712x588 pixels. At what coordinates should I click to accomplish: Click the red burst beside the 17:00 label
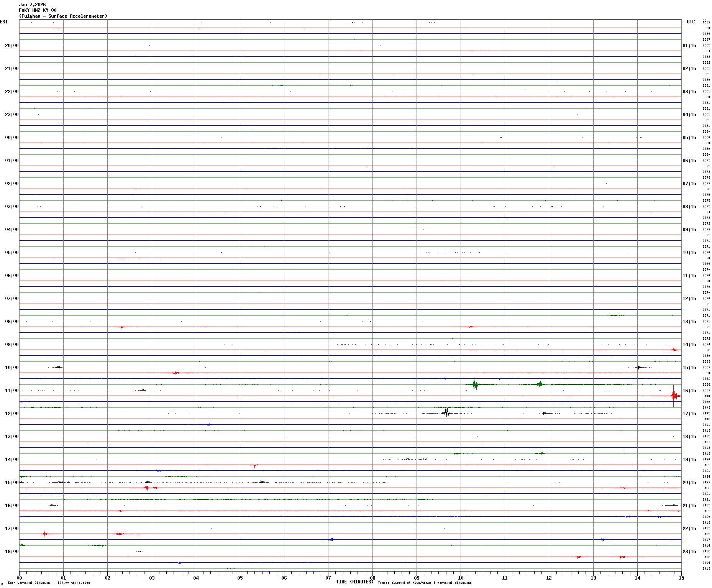(x=44, y=534)
